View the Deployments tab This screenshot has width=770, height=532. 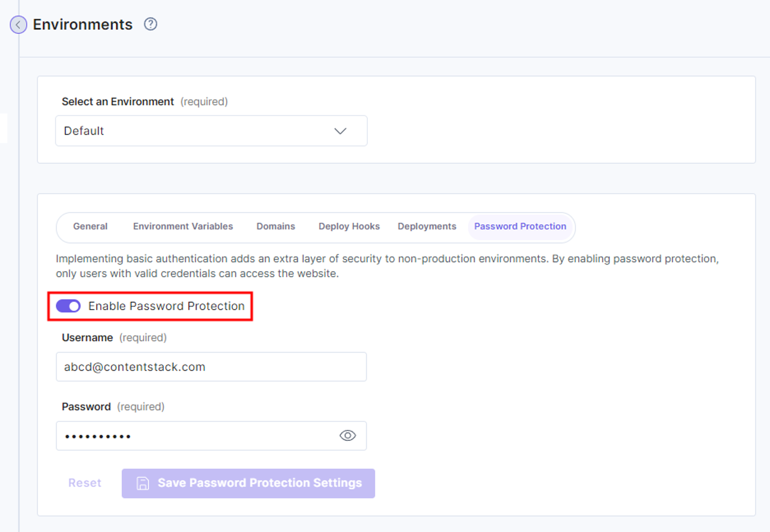click(427, 226)
